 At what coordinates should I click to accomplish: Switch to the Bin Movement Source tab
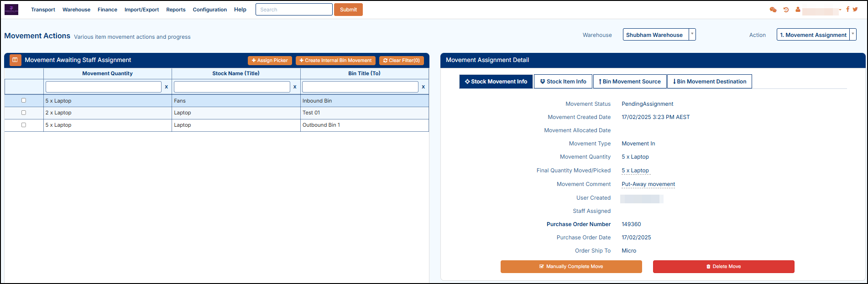point(629,82)
